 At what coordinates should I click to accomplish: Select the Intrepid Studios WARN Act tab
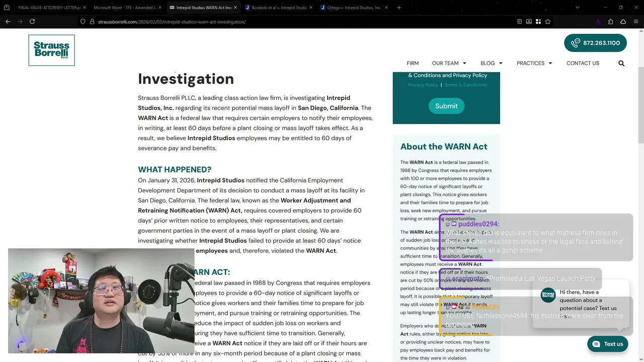(x=204, y=8)
